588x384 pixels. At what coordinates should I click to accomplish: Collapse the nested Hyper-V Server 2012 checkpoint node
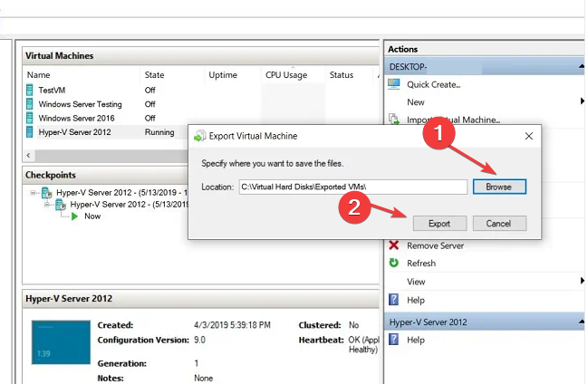click(x=47, y=205)
